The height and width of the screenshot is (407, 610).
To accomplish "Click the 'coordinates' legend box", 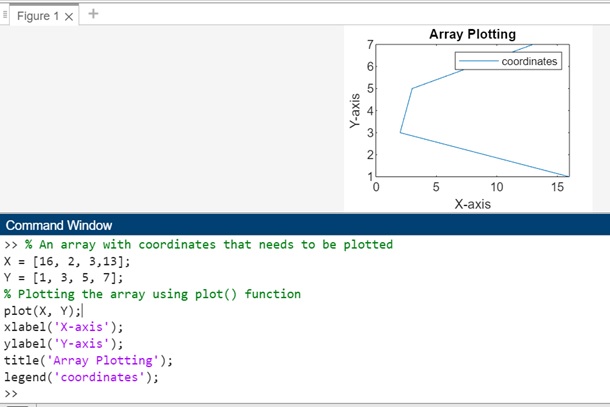I will click(509, 61).
